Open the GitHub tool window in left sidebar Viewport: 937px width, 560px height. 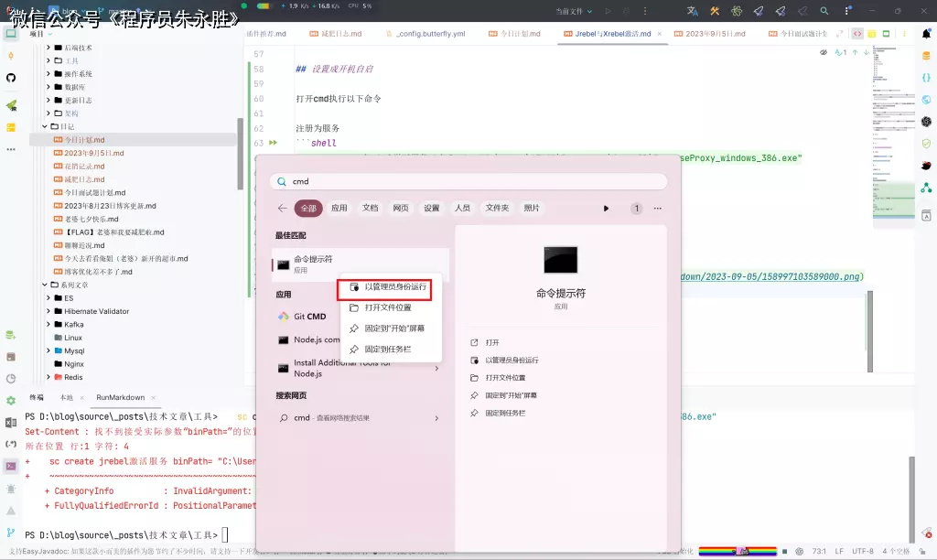pyautogui.click(x=11, y=78)
